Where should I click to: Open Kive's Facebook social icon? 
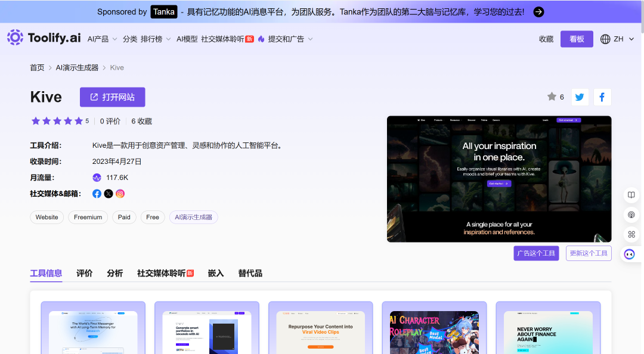click(97, 194)
